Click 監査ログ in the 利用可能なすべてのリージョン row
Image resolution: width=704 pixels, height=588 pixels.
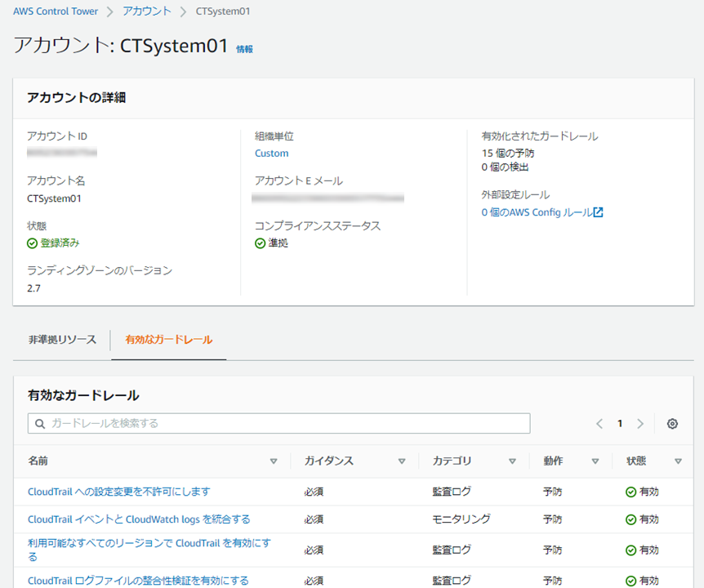tap(452, 550)
